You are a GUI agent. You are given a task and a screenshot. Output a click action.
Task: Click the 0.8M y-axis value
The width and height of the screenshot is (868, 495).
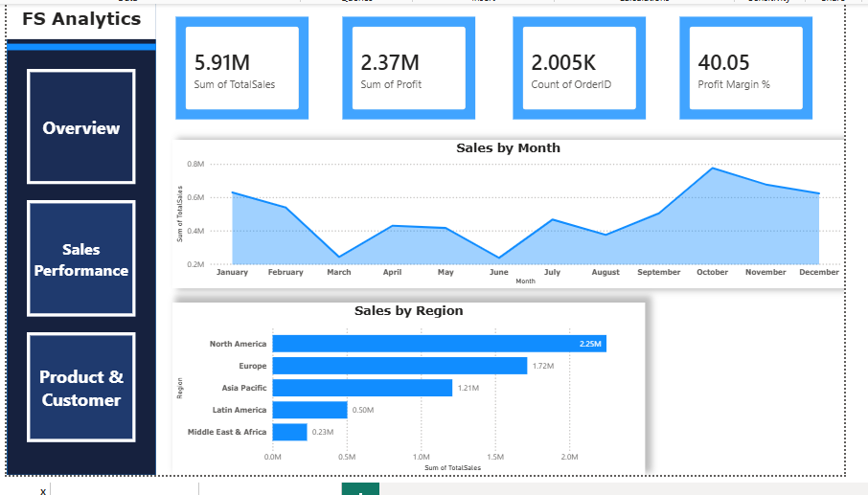point(195,164)
